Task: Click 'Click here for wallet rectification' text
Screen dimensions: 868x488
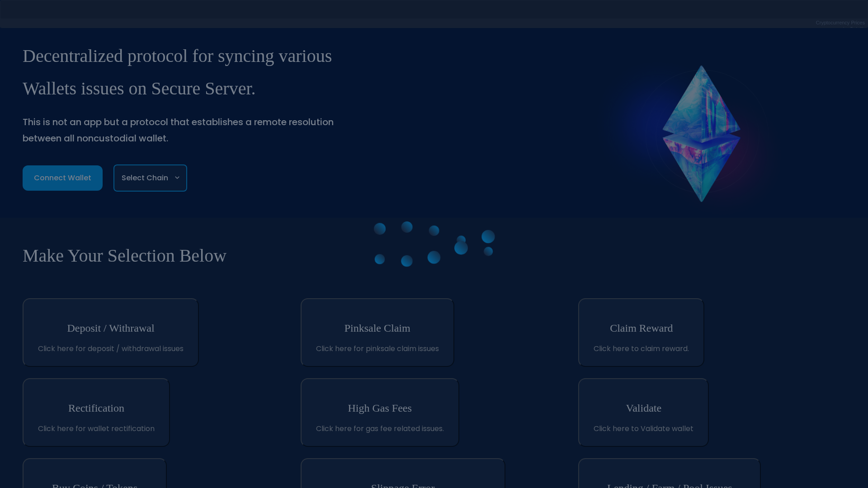Action: click(96, 429)
